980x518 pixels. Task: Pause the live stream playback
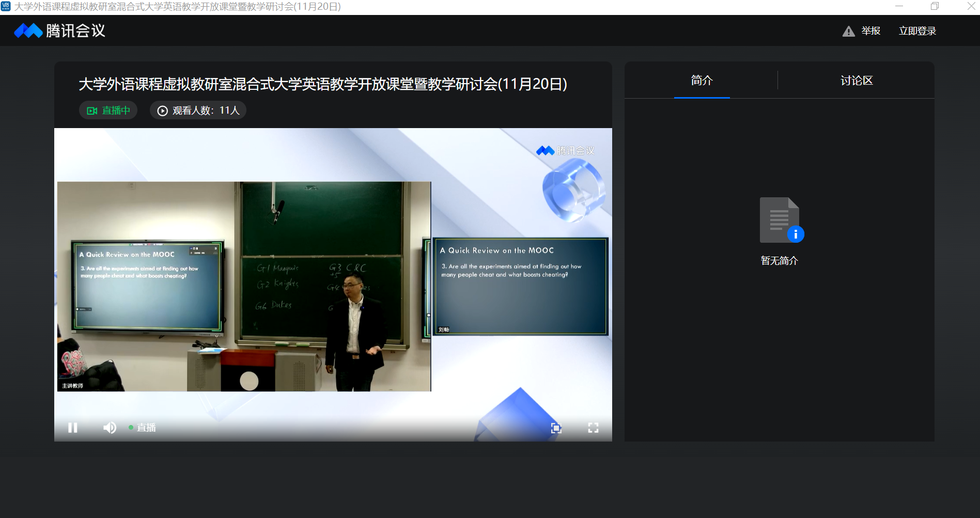(73, 428)
